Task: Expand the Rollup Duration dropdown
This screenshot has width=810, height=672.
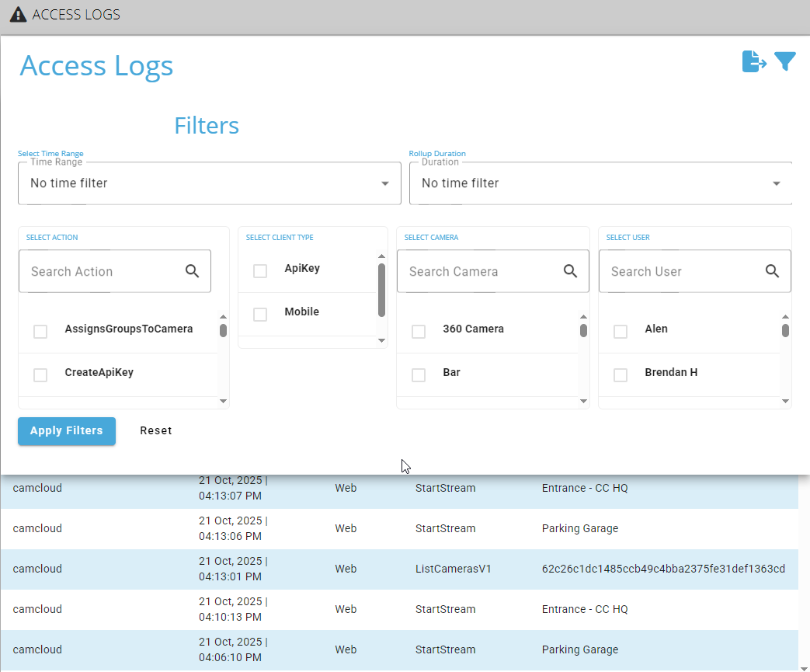Action: point(600,184)
